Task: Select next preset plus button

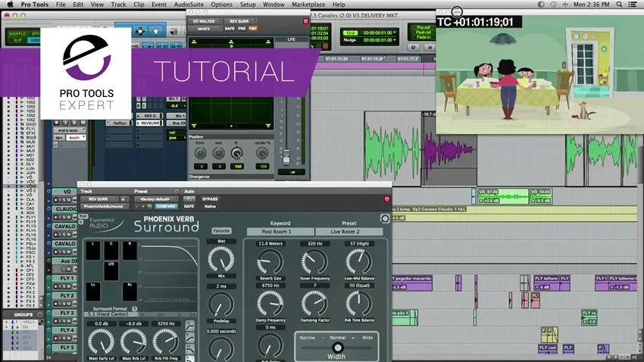Action: pyautogui.click(x=142, y=207)
